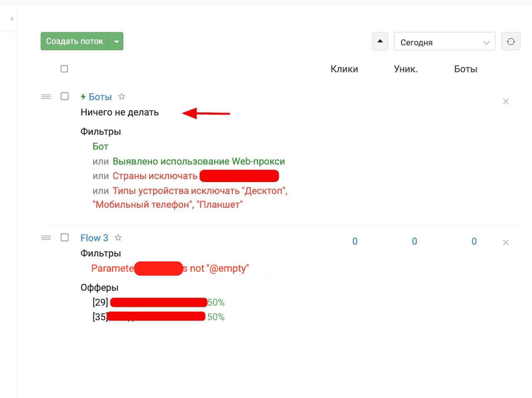Screen dimensions: 532x398
Task: Sort by the Уник. column header
Action: click(x=406, y=69)
